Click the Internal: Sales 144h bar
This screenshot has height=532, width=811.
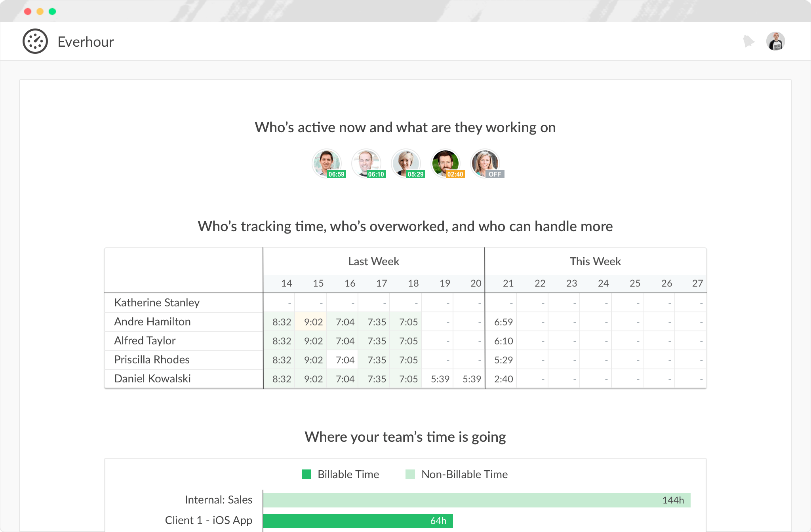[x=477, y=500]
